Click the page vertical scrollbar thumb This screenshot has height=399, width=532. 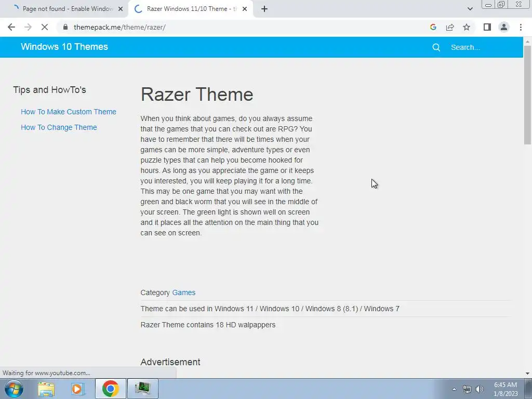[527, 95]
